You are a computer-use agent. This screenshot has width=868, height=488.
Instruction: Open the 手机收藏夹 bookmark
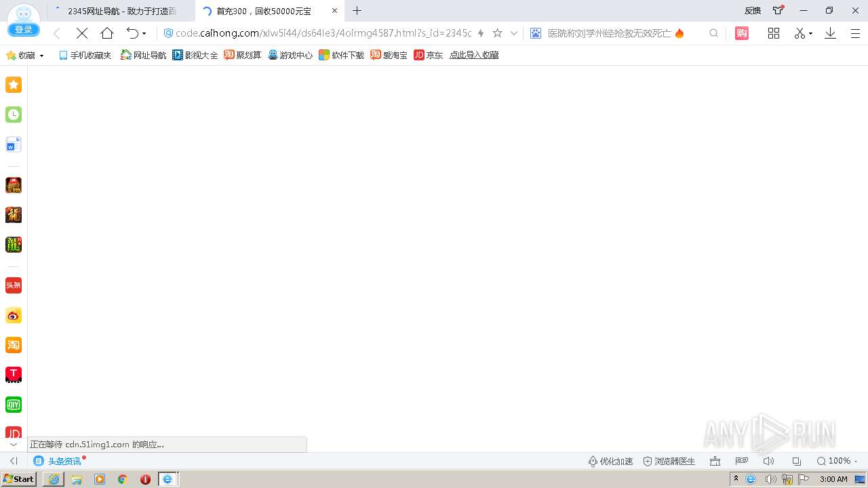[x=85, y=55]
